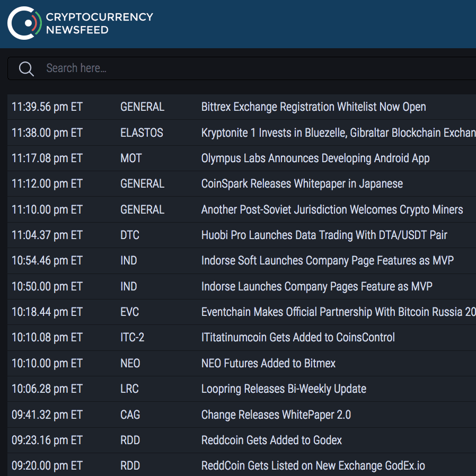Open 'Huobi Pro Launches Data Trading' headline
476x476 pixels.
click(x=324, y=235)
